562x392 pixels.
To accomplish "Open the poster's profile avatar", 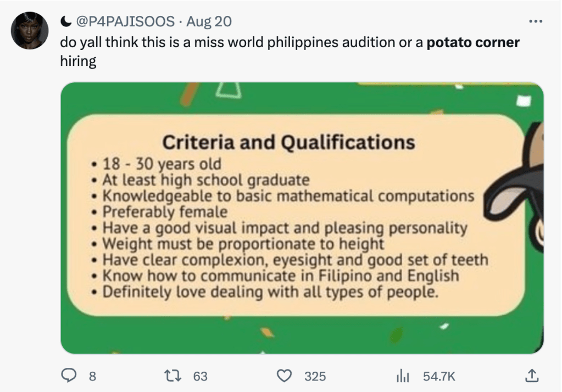I will [30, 30].
